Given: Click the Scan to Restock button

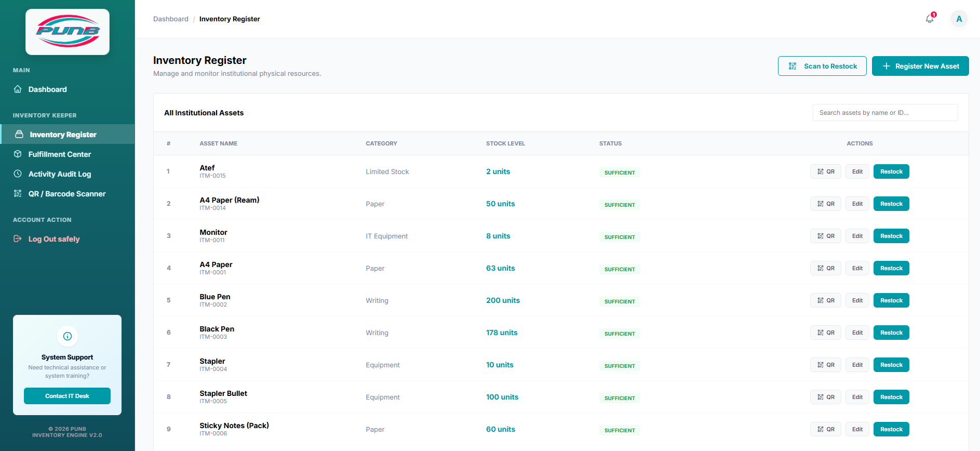Looking at the screenshot, I should coord(822,66).
